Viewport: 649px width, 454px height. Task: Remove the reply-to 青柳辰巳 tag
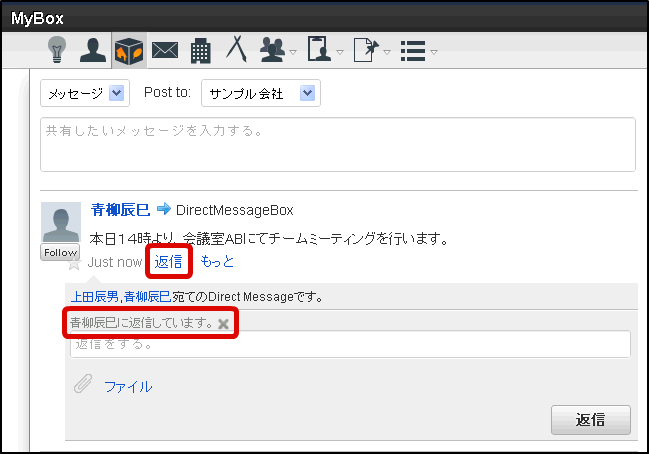pyautogui.click(x=224, y=324)
